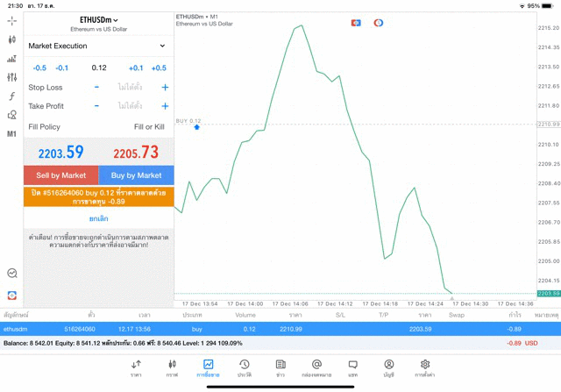Open the indicators icon marked with f
Screen dimensions: 561x392
point(11,96)
